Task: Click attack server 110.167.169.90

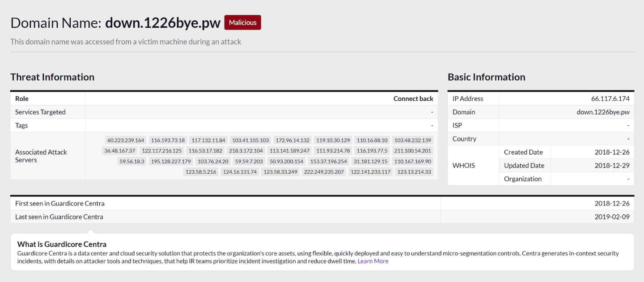Action: [x=412, y=161]
